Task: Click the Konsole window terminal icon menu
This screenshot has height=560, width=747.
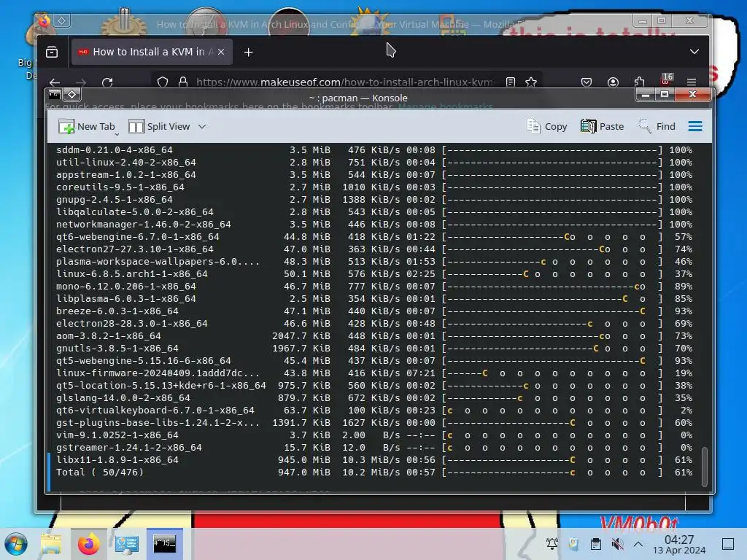Action: [x=54, y=94]
